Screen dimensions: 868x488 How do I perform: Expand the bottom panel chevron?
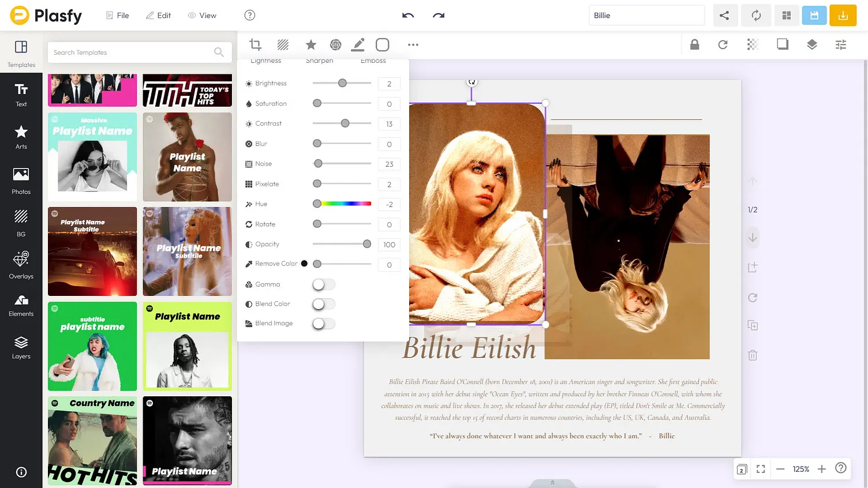pos(552,483)
